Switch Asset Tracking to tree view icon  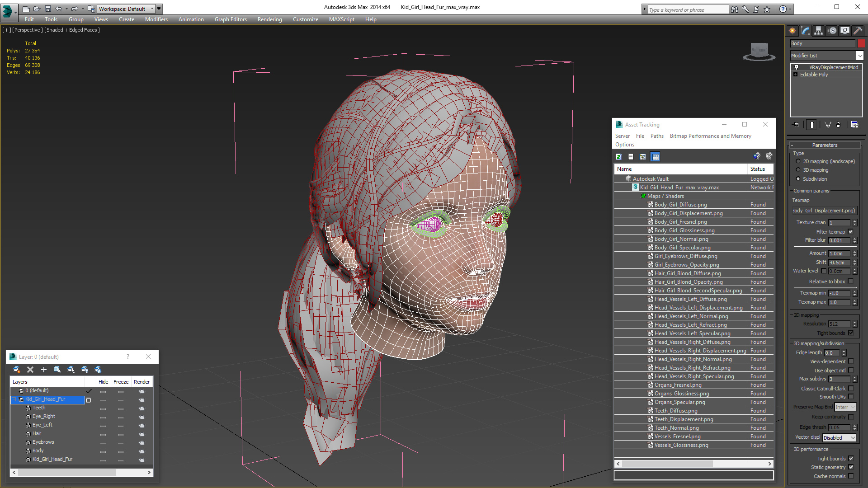[x=643, y=157]
